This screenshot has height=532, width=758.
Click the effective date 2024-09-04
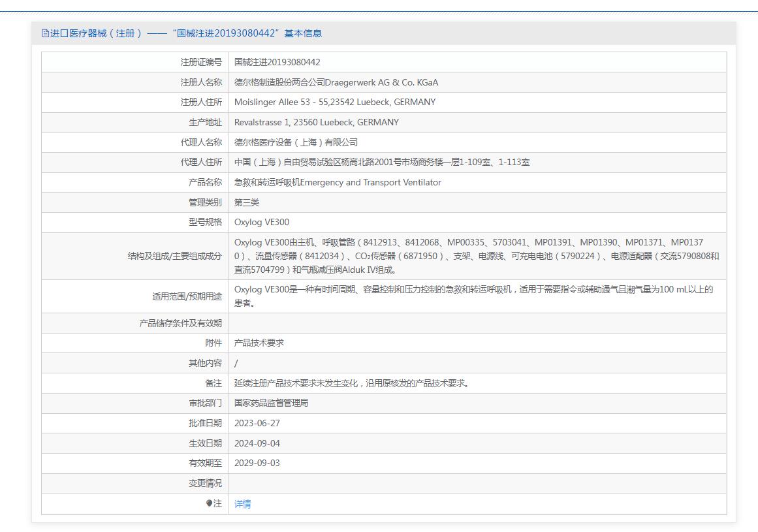(x=257, y=443)
